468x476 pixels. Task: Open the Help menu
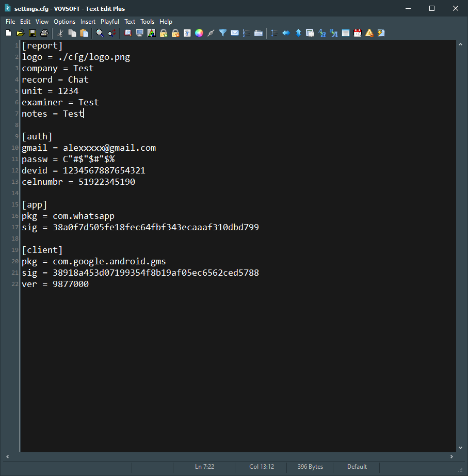pyautogui.click(x=166, y=22)
